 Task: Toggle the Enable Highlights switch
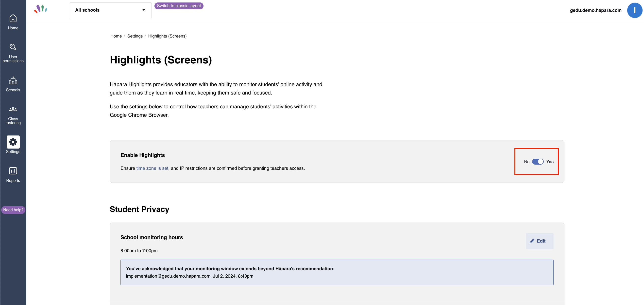coord(538,162)
